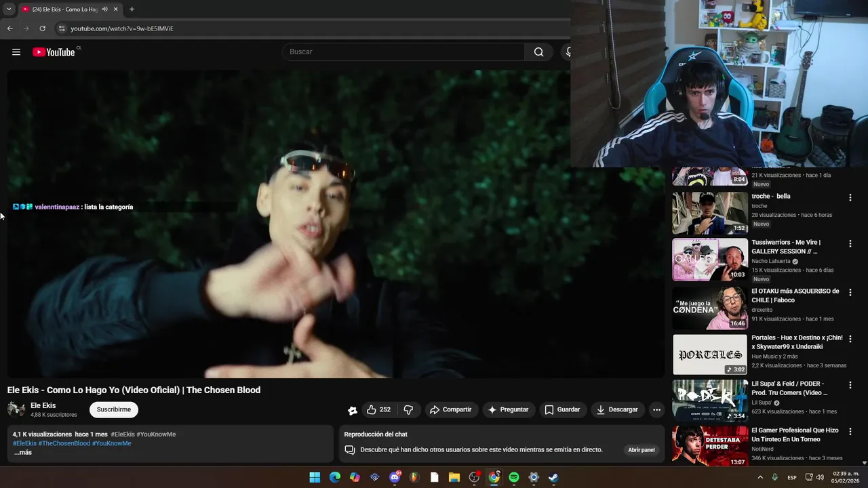Open Lil Supa' & Feid PODER thumbnail

point(710,401)
